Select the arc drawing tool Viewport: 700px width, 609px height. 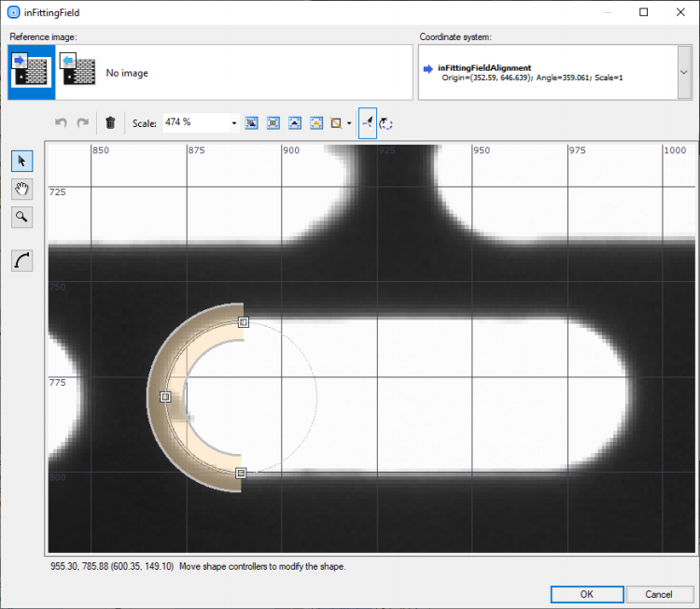coord(22,261)
